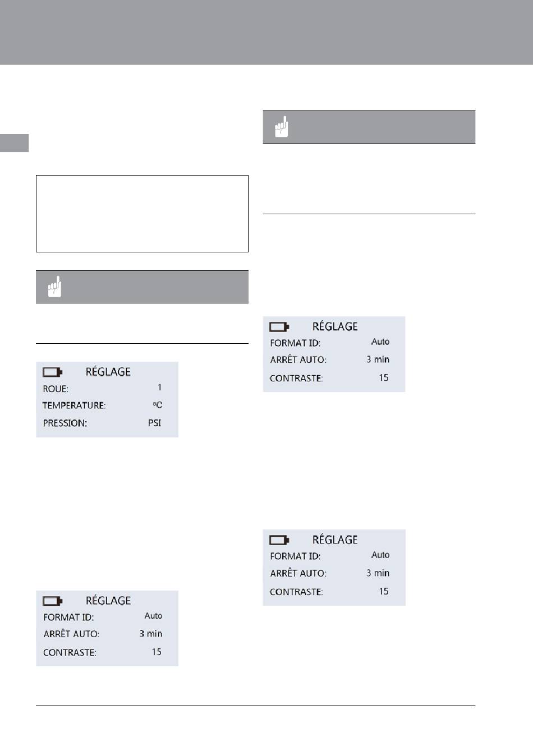Click the battery icon in the upper-right FORMAT ID screen

[x=279, y=326]
